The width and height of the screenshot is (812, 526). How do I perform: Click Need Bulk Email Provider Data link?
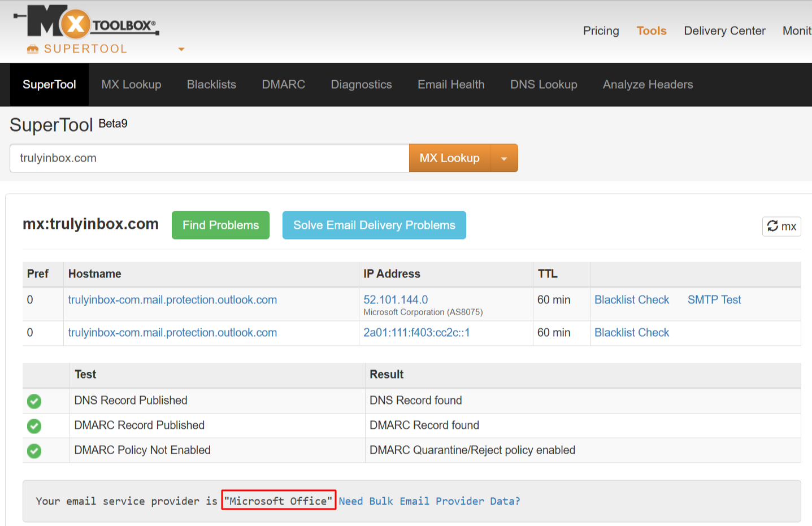coord(429,501)
